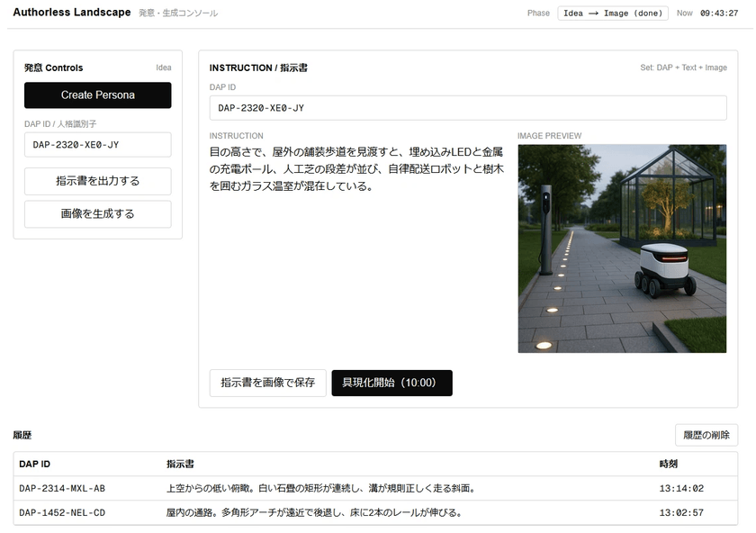This screenshot has width=756, height=533.
Task: Click the 指示書 column header in history
Action: coord(180,465)
